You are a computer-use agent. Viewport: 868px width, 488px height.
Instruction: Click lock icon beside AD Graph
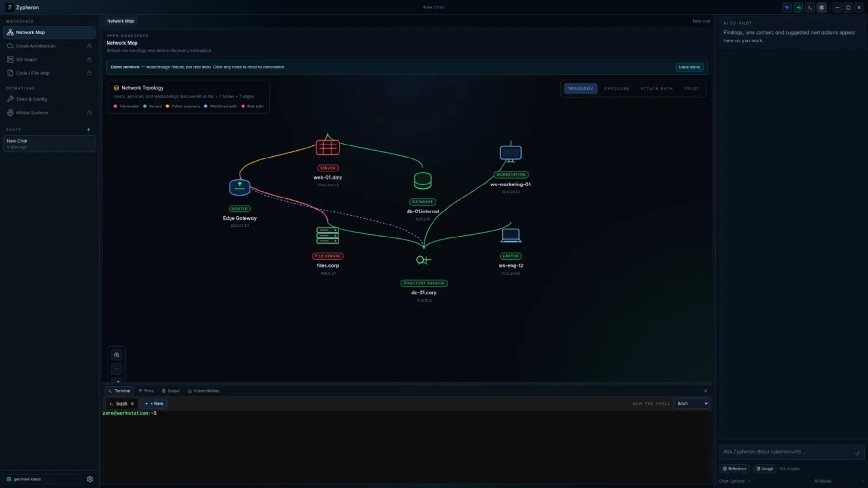pyautogui.click(x=89, y=59)
